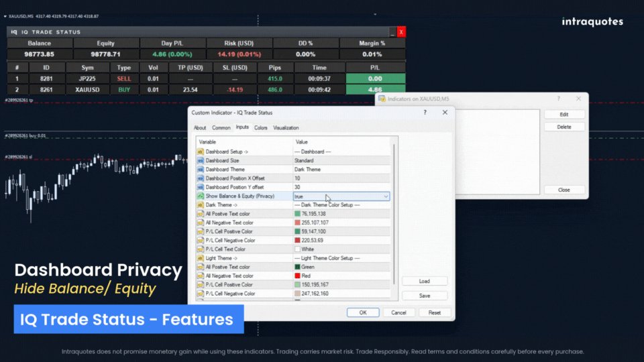This screenshot has width=644, height=362.
Task: Click Close in the Indicators window
Action: point(564,190)
